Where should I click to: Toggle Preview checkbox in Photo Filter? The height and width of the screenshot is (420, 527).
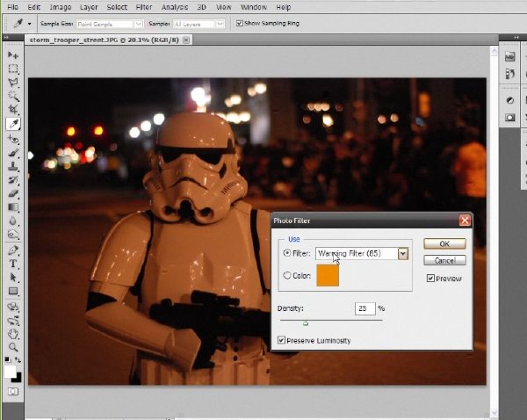(430, 278)
